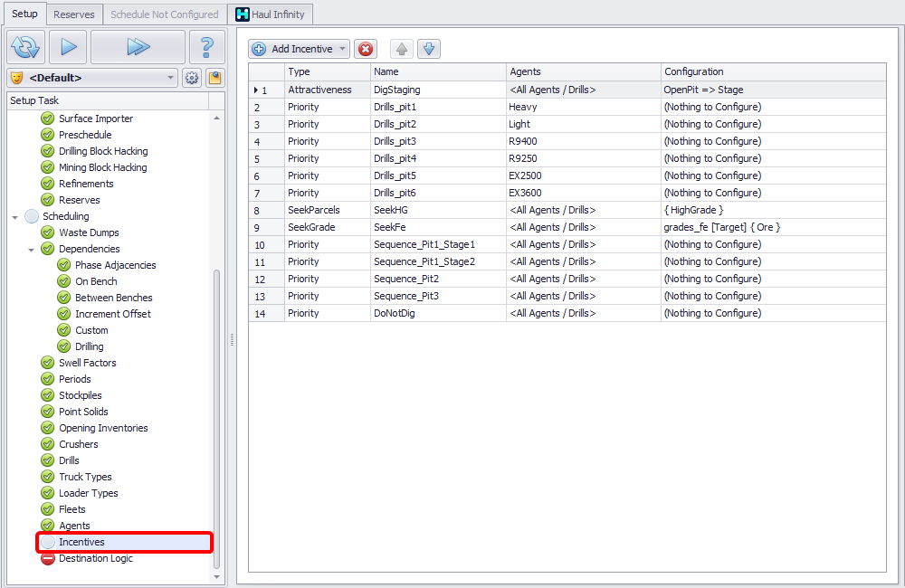The height and width of the screenshot is (588, 905).
Task: Click the double arrow run-all button
Action: pos(138,47)
